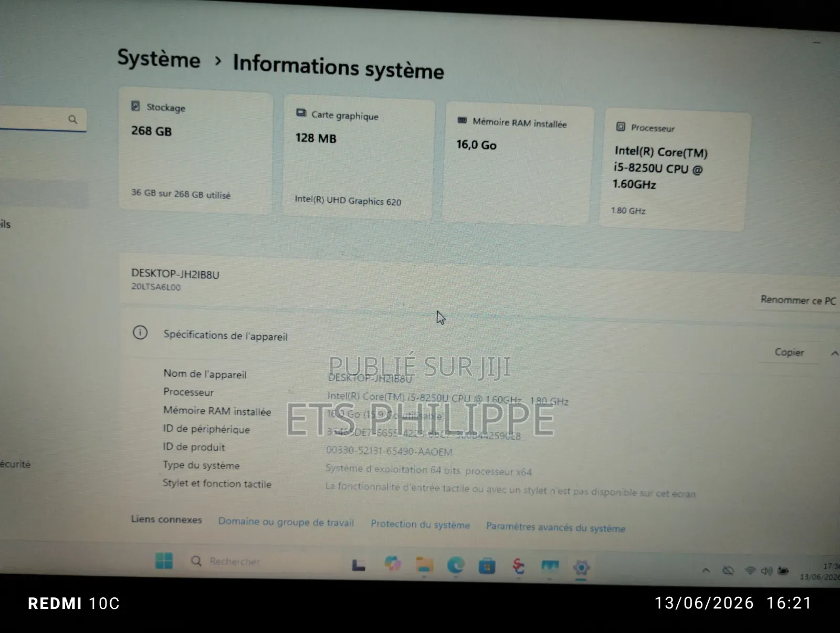
Task: Open Protection du système link
Action: pyautogui.click(x=420, y=524)
